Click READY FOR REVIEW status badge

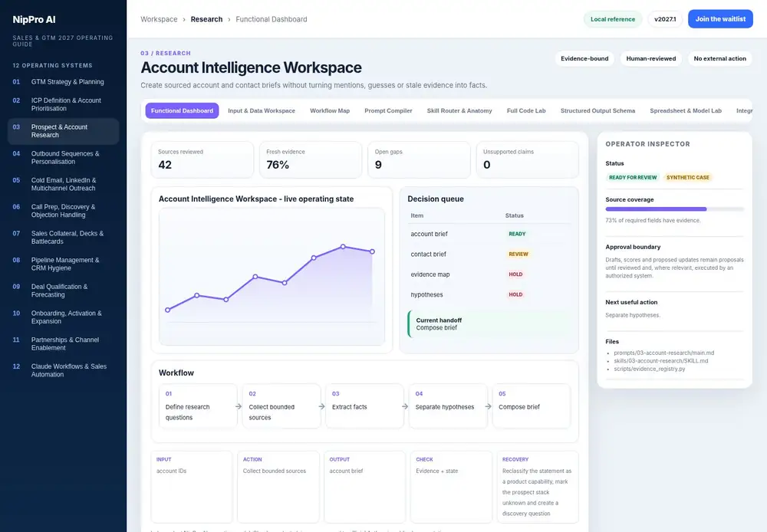click(x=633, y=178)
